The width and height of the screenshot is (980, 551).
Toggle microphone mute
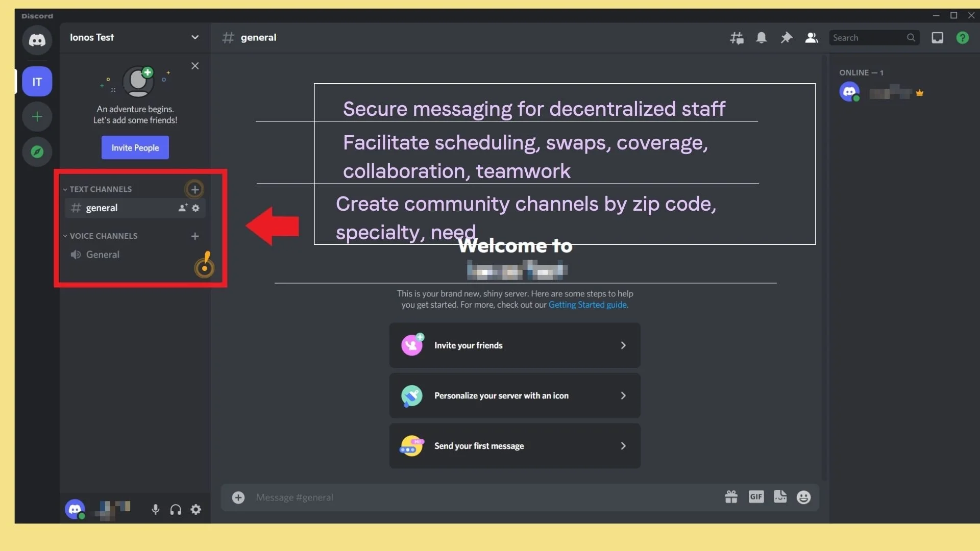(x=156, y=509)
